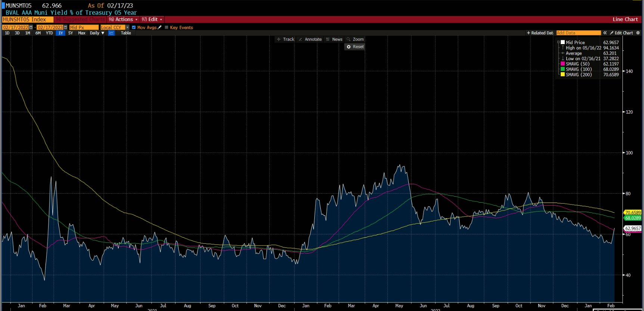644x311 pixels.
Task: Collapse the Mid Price legend tree
Action: [559, 42]
